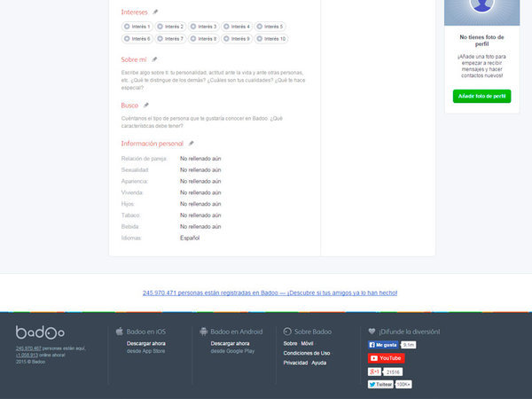Viewport: 532px width, 399px height.
Task: Click the Interés 5 tag
Action: [x=270, y=27]
